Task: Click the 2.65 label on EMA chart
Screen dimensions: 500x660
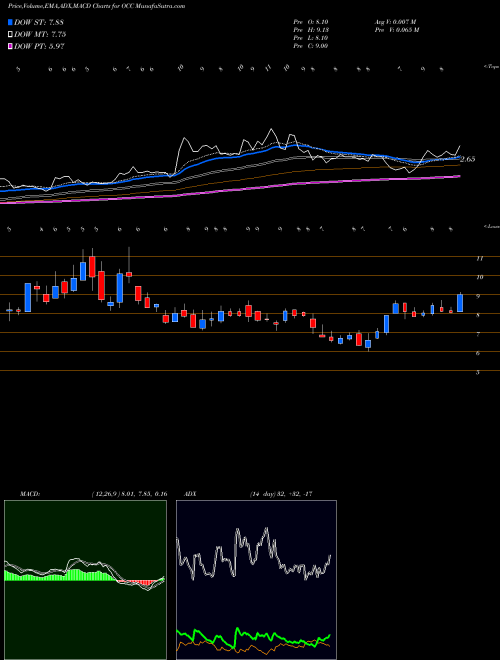Action: coord(468,159)
